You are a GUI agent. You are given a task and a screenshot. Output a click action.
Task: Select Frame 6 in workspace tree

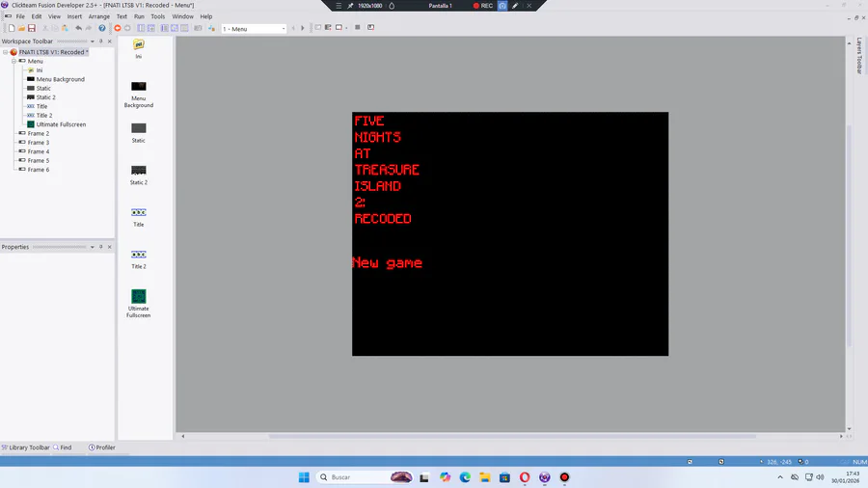click(39, 170)
